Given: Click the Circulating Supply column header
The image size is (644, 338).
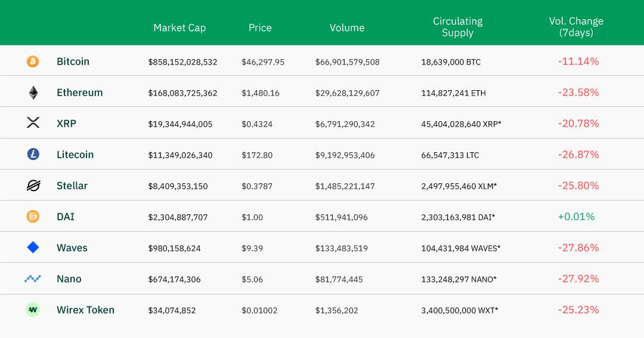Looking at the screenshot, I should [457, 27].
